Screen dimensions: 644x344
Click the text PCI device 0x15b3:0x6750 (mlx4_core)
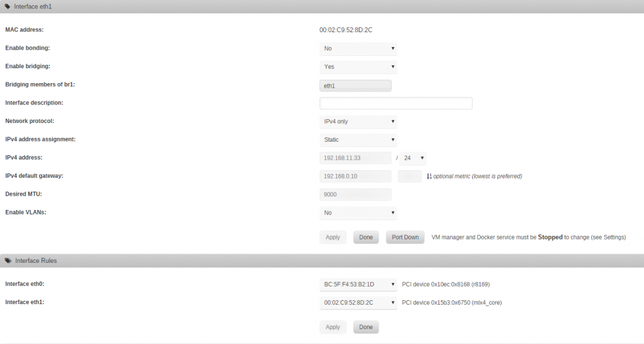452,303
